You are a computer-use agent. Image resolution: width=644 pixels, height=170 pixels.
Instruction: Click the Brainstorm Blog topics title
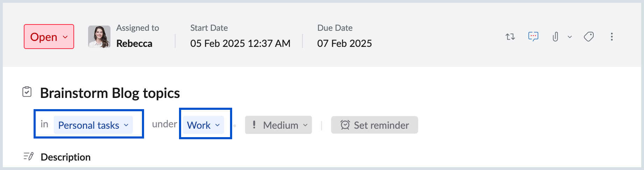pyautogui.click(x=110, y=93)
